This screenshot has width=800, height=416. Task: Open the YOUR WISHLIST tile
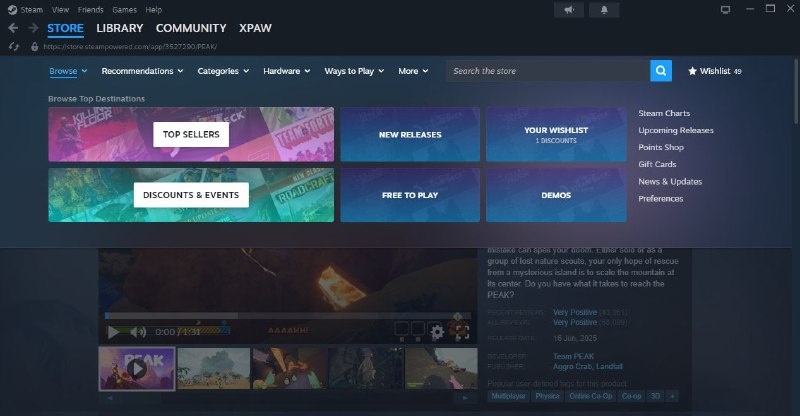(x=556, y=134)
